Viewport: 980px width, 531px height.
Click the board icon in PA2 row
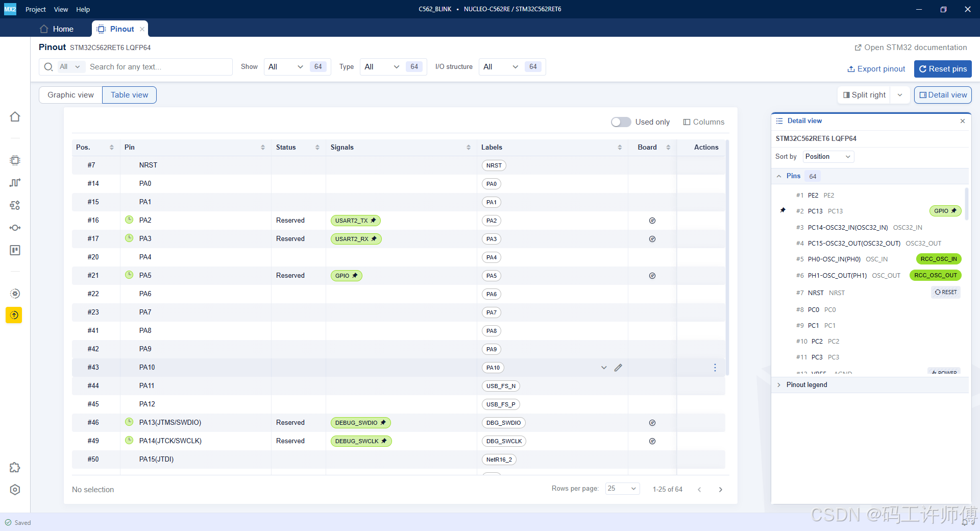click(652, 221)
